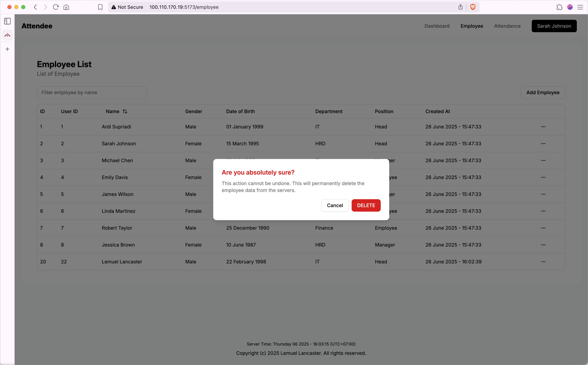Viewport: 588px width, 365px height.
Task: Open the Sarah Johnson profile button
Action: 554,26
